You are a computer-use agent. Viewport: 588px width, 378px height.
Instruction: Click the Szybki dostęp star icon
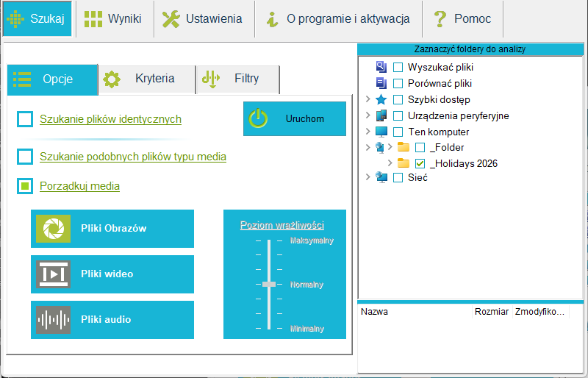[381, 99]
